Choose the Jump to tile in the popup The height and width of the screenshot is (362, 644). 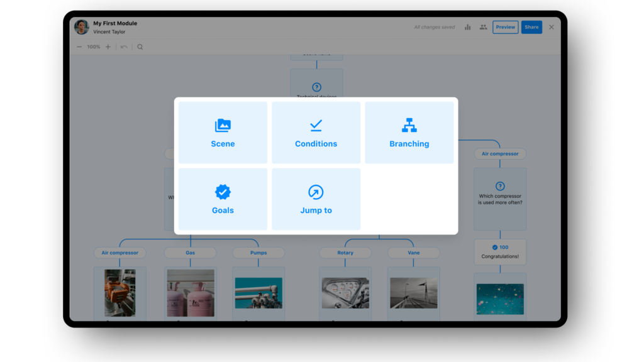click(316, 199)
